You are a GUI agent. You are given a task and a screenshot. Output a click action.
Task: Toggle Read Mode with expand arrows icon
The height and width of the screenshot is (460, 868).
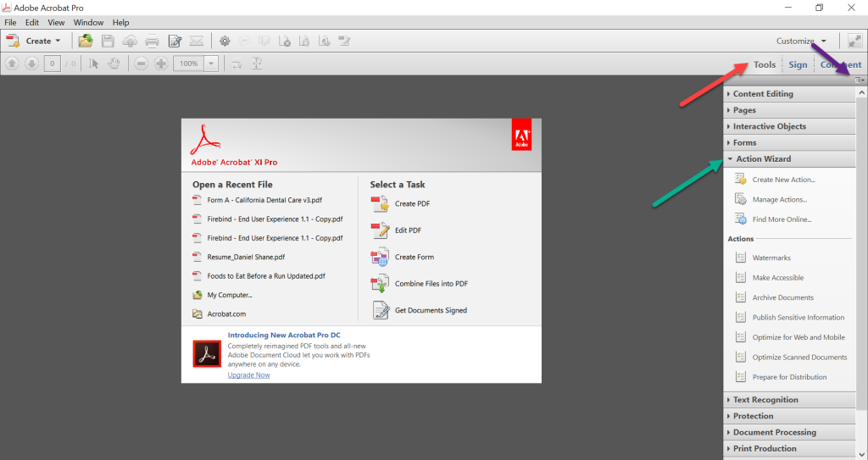click(854, 41)
